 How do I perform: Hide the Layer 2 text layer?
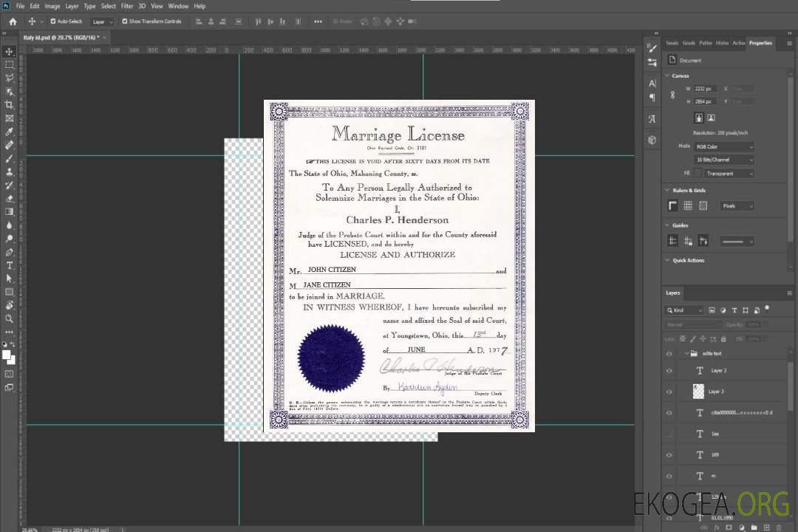click(x=669, y=371)
